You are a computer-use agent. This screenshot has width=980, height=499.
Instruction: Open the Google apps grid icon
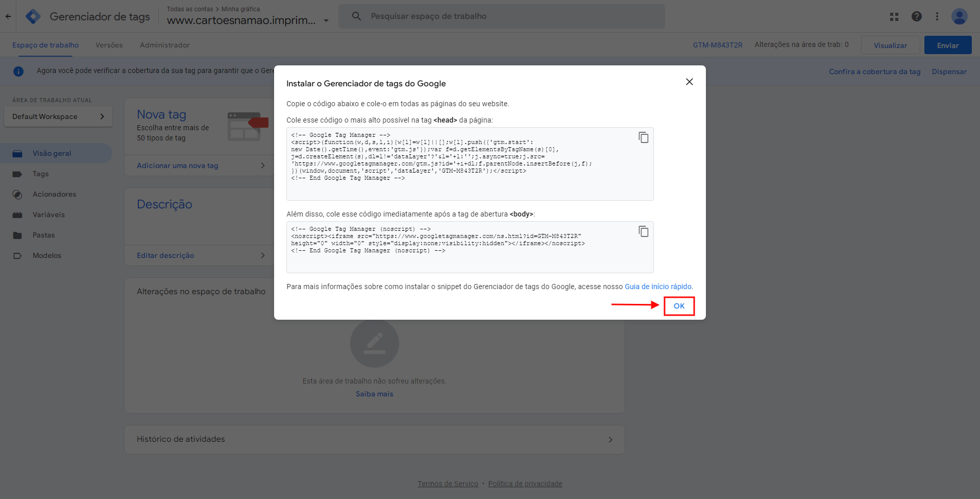[894, 16]
